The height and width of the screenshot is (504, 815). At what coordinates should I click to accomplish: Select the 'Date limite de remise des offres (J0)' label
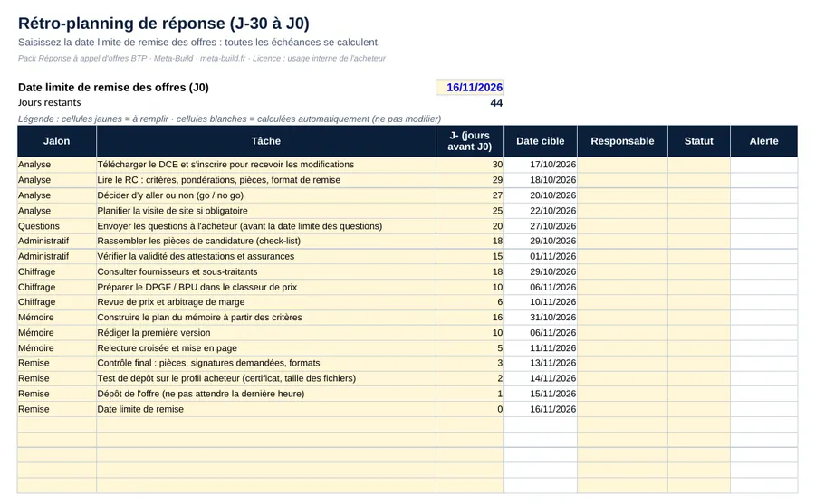click(113, 87)
